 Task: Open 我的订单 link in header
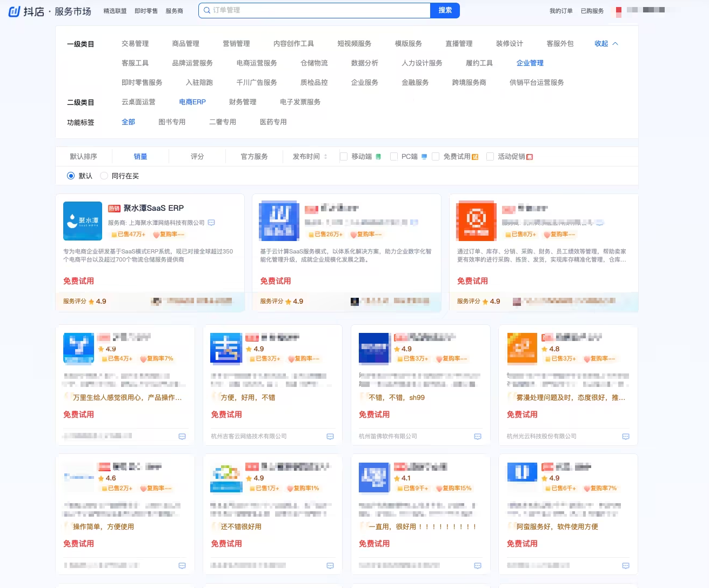pyautogui.click(x=561, y=11)
